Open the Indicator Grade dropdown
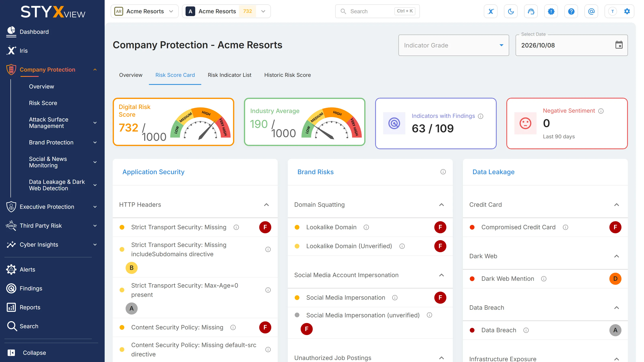Image resolution: width=644 pixels, height=362 pixels. pyautogui.click(x=453, y=45)
